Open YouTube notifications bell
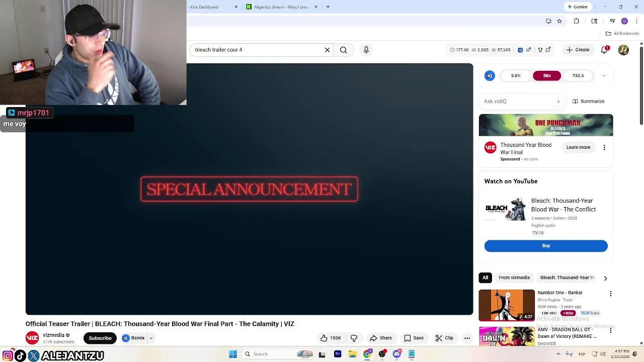This screenshot has width=644, height=362. [x=605, y=50]
